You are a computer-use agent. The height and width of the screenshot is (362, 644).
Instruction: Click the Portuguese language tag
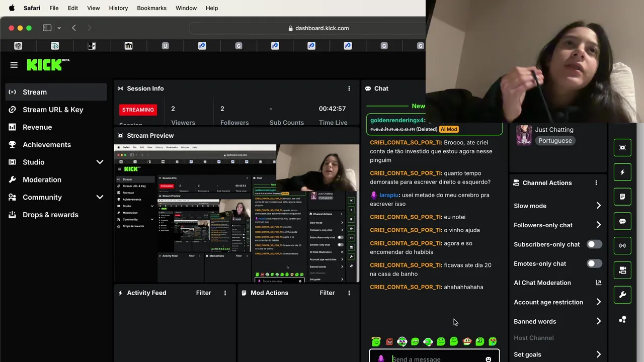click(555, 141)
